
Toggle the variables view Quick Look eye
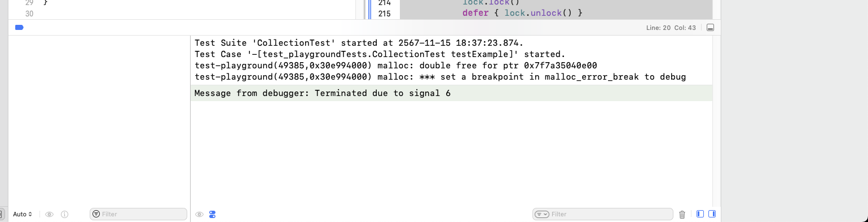[x=50, y=215]
